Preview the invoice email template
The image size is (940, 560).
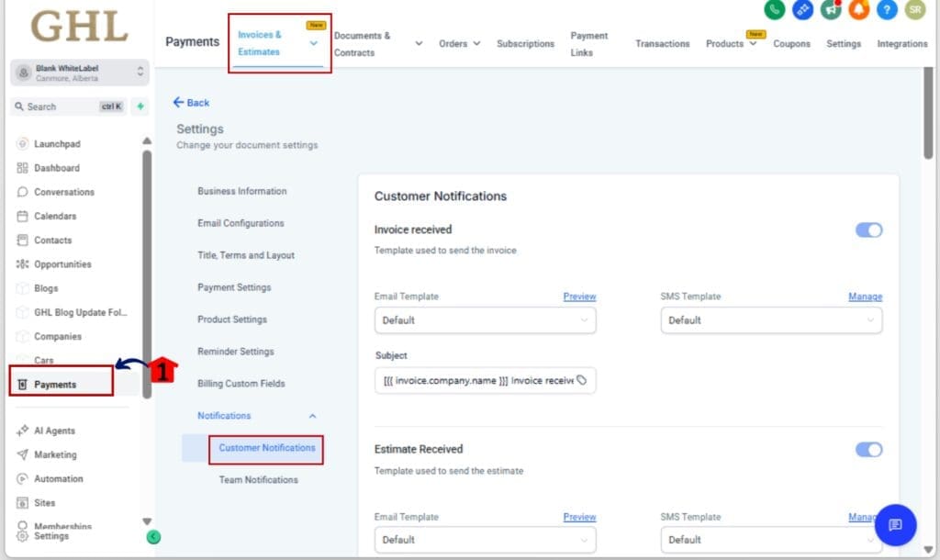click(x=579, y=297)
